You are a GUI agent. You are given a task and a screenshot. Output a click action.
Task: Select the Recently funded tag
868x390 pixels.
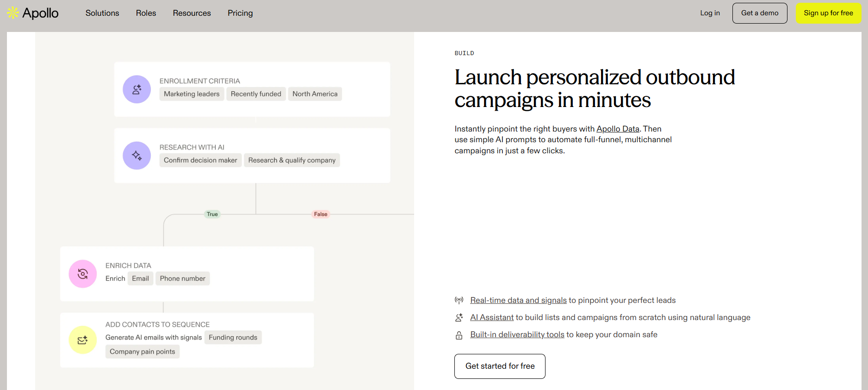click(x=256, y=94)
